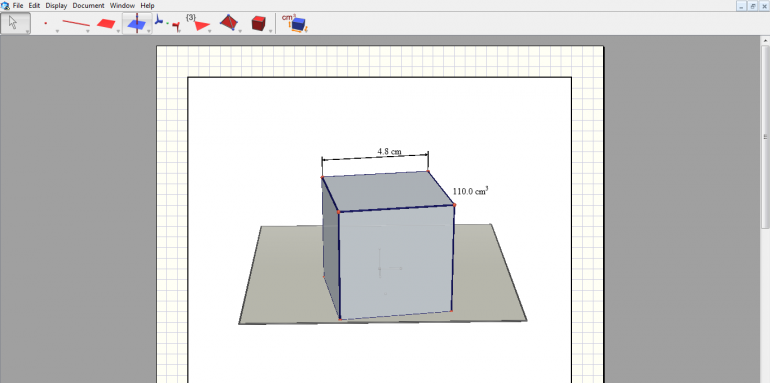The image size is (770, 383).
Task: Activate the Perpendicular construction tool
Action: click(137, 23)
